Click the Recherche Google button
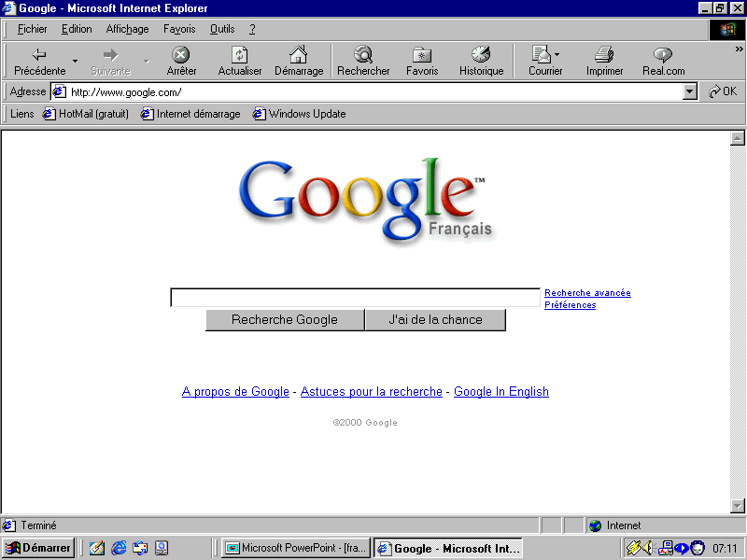747x560 pixels. [x=285, y=320]
